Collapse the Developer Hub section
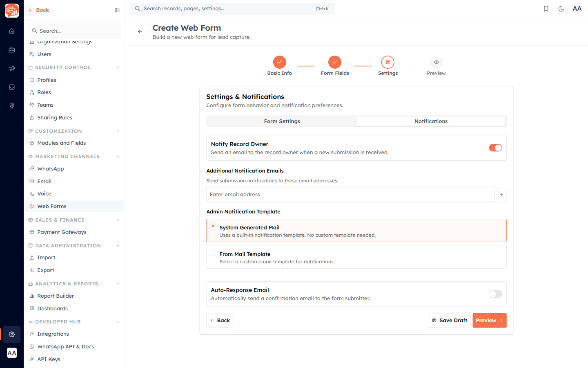This screenshot has width=588, height=368. click(118, 322)
